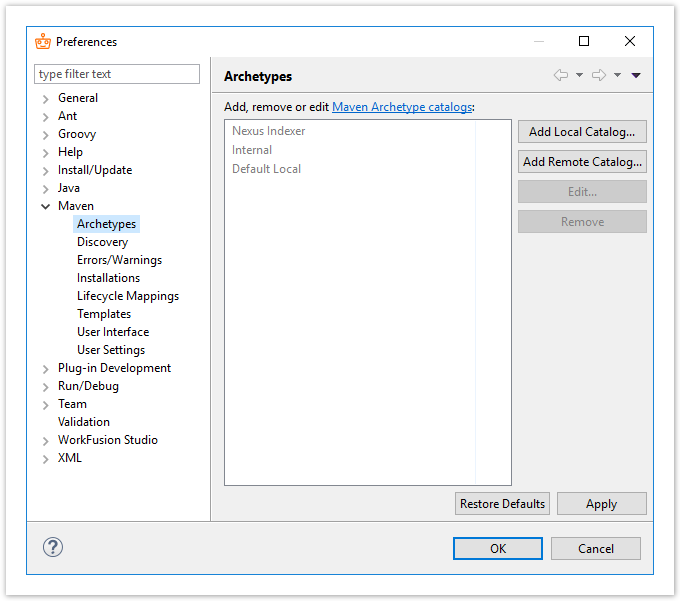
Task: Open Installations preferences page
Action: pos(108,278)
